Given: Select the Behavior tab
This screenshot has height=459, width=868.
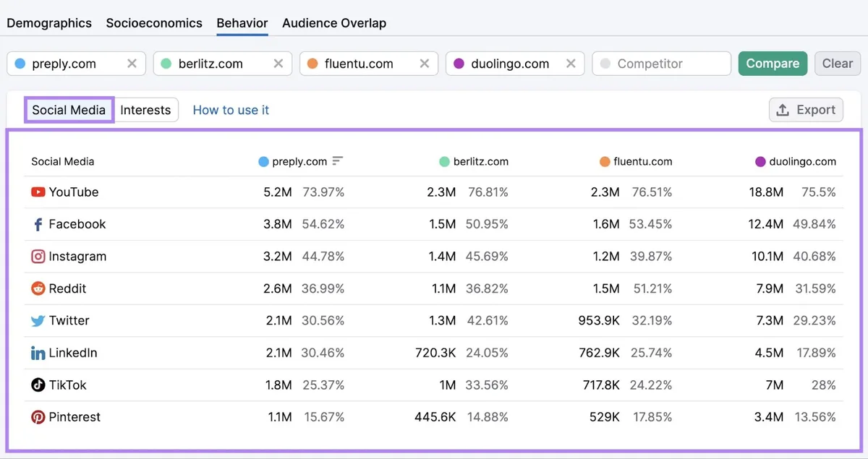Looking at the screenshot, I should tap(242, 23).
